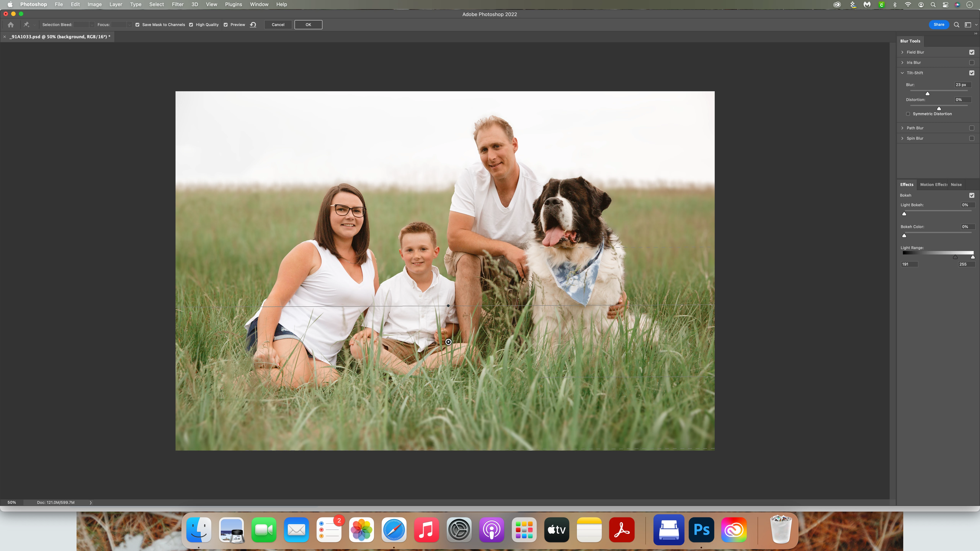
Task: Click the reset blur pins icon
Action: (x=253, y=25)
